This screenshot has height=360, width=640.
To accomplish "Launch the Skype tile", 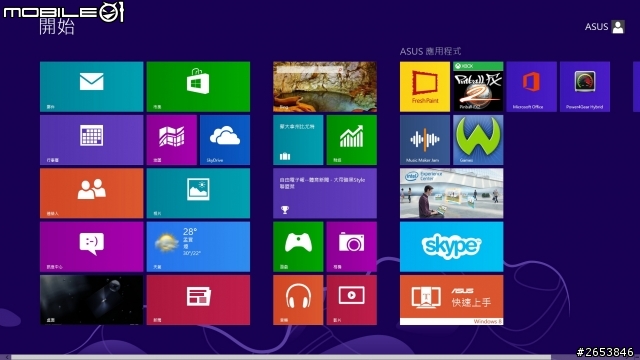I will 451,247.
